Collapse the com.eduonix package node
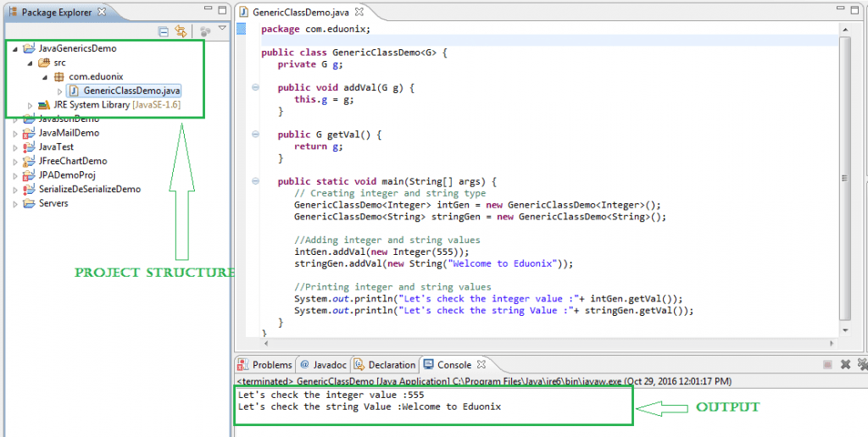Image resolution: width=868 pixels, height=437 pixels. [45, 77]
